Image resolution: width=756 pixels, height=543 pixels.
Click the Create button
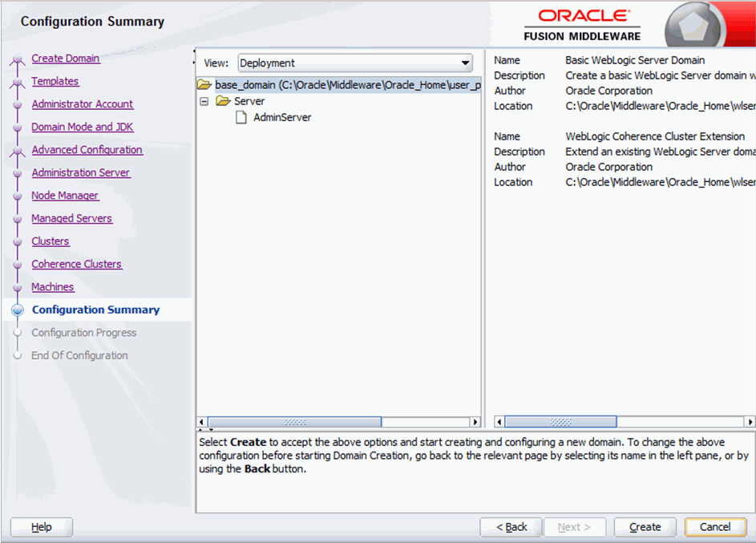click(645, 527)
